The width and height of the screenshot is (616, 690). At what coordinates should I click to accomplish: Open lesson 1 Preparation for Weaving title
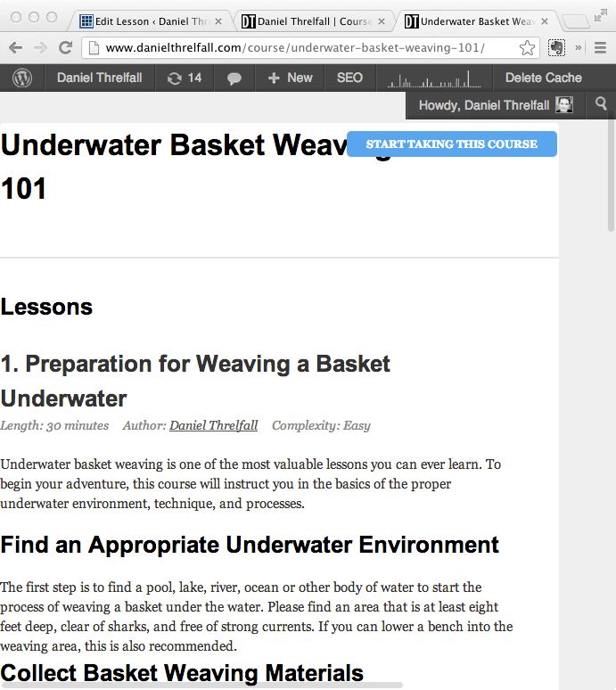tap(195, 381)
